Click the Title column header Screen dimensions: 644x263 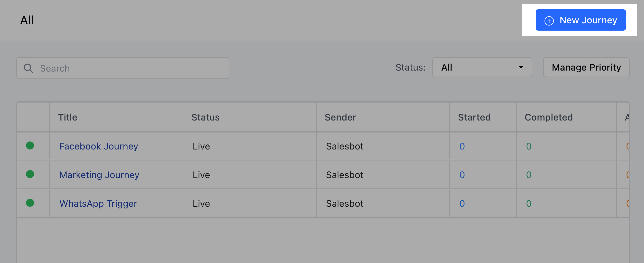click(x=68, y=117)
